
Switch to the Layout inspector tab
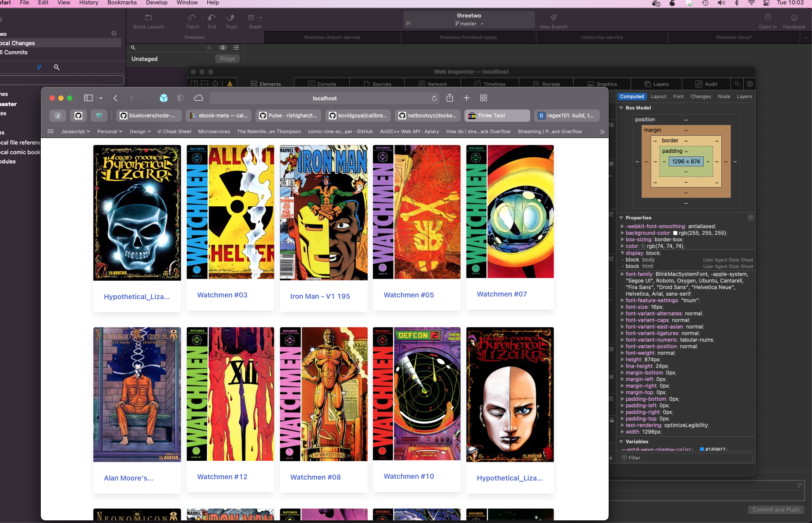pyautogui.click(x=658, y=96)
